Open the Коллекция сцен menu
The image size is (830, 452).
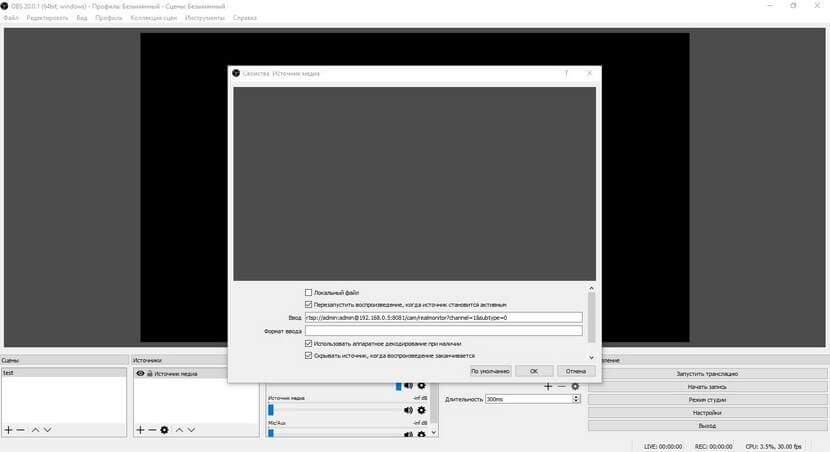click(x=154, y=17)
